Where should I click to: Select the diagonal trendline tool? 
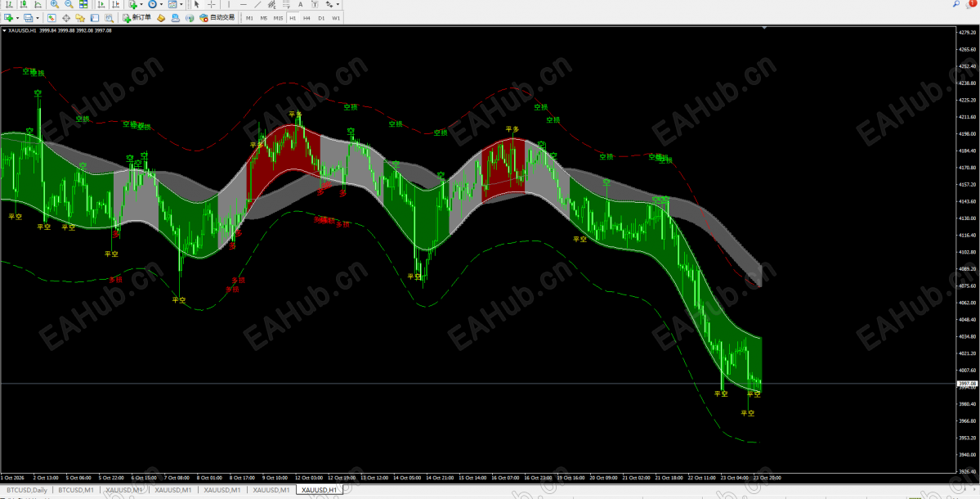257,4
